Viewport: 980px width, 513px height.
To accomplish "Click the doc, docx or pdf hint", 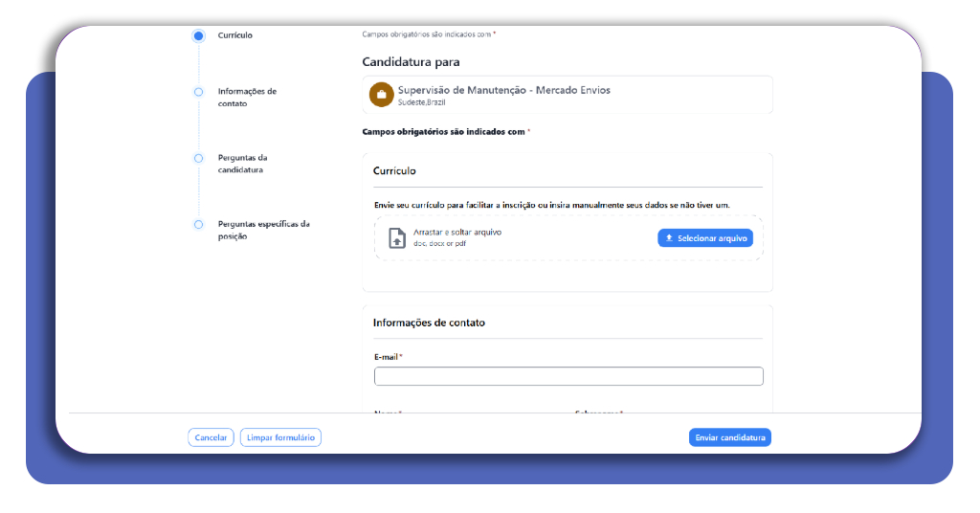I will tap(439, 244).
